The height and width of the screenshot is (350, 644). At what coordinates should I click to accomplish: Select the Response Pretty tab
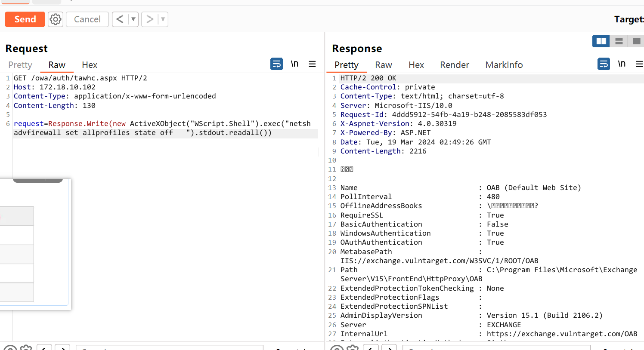(x=347, y=65)
